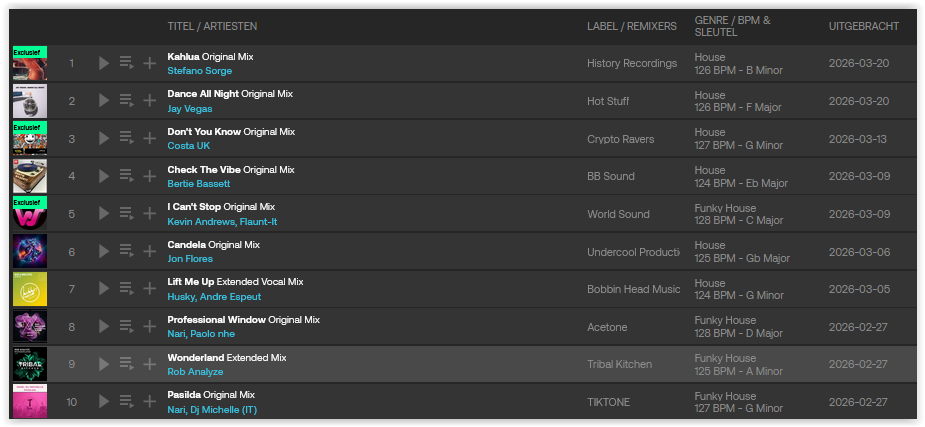The image size is (925, 427).
Task: Open artist Stefano Sorge
Action: [199, 71]
